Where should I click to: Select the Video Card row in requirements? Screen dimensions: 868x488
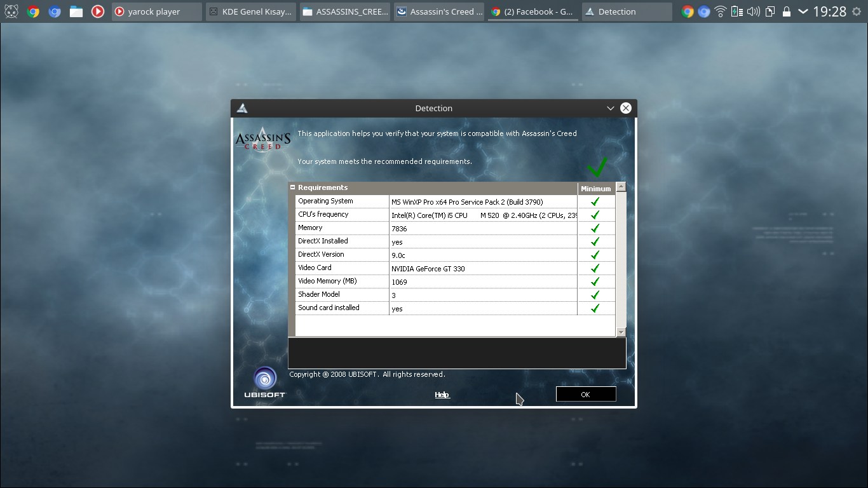(343, 268)
